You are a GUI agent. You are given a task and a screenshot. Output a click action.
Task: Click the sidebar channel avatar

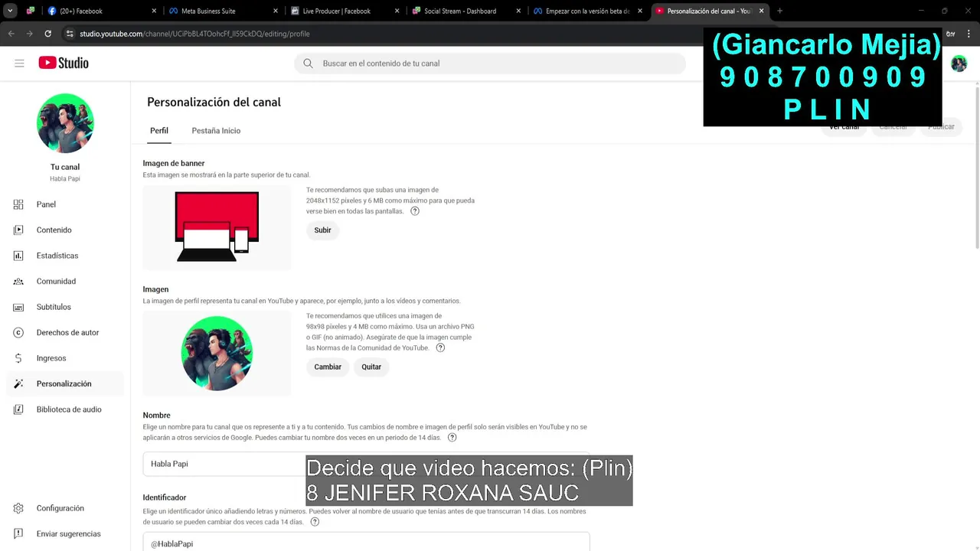pos(65,123)
